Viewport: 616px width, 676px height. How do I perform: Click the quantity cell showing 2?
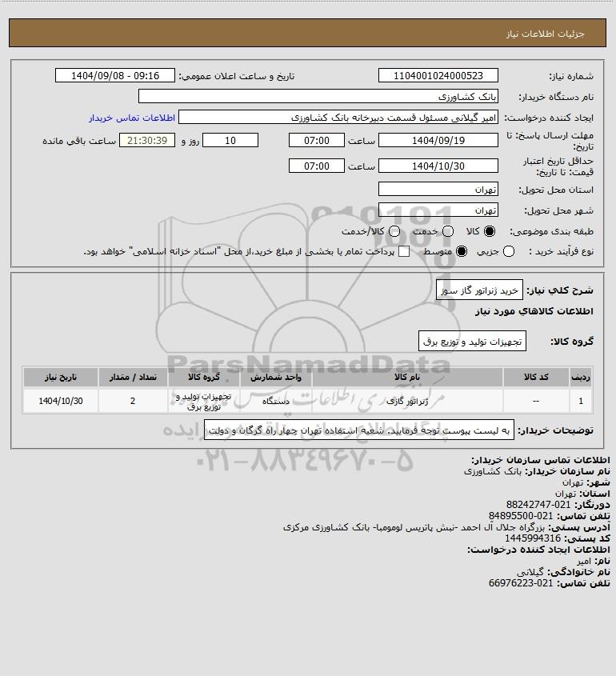click(133, 401)
